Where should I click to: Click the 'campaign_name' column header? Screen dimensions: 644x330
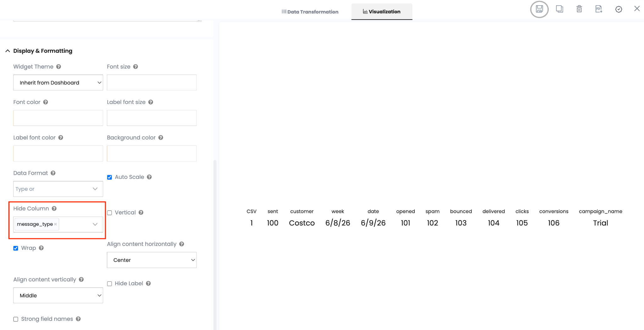[x=601, y=211]
